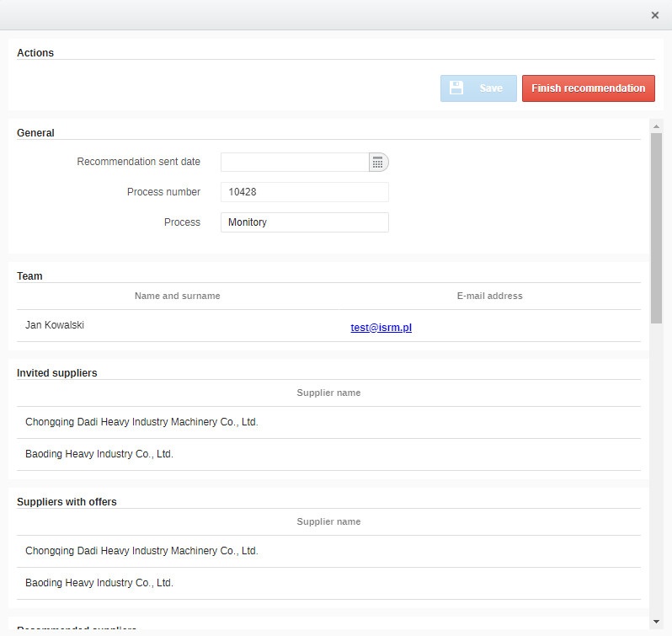Select Chongqing Dadi row in Invited suppliers
The image size is (672, 636).
click(141, 422)
